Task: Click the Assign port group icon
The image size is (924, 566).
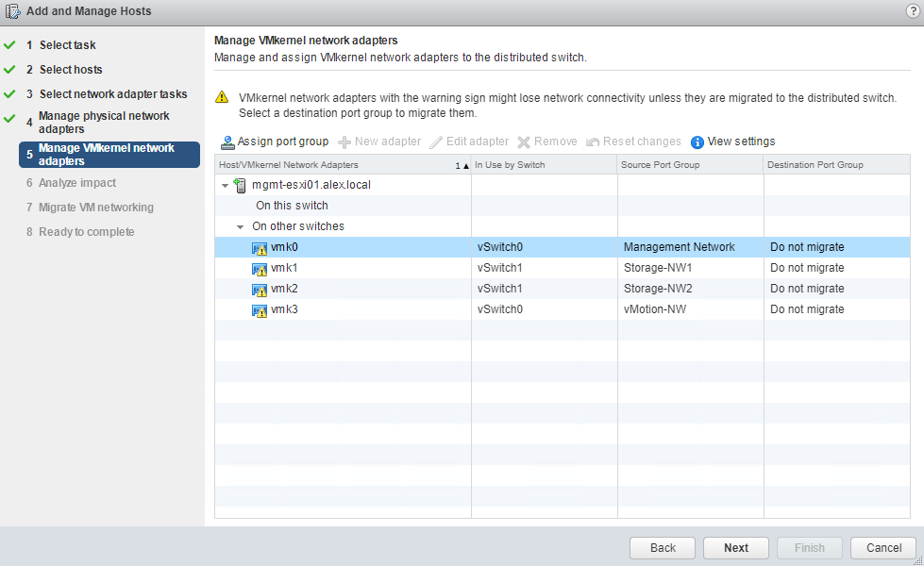Action: coord(227,142)
